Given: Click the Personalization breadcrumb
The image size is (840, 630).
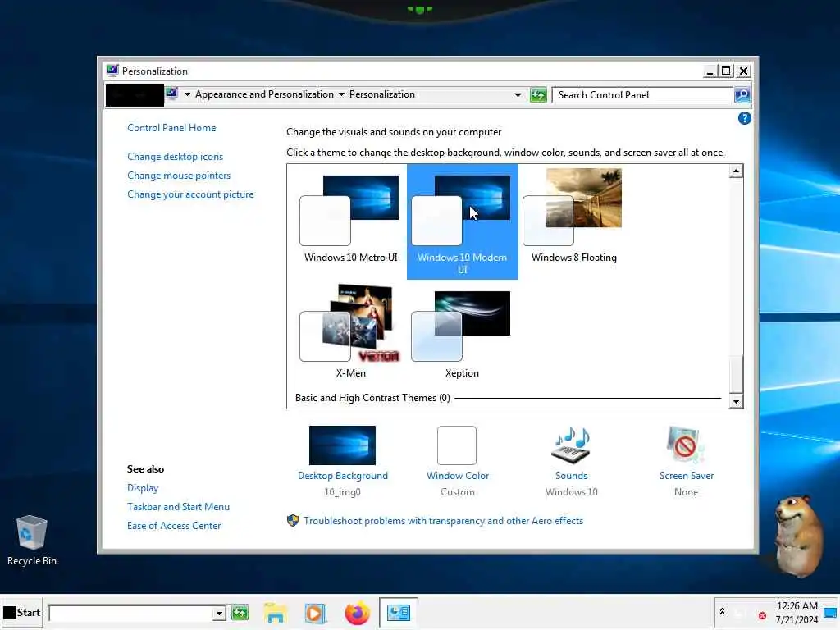Looking at the screenshot, I should [382, 94].
